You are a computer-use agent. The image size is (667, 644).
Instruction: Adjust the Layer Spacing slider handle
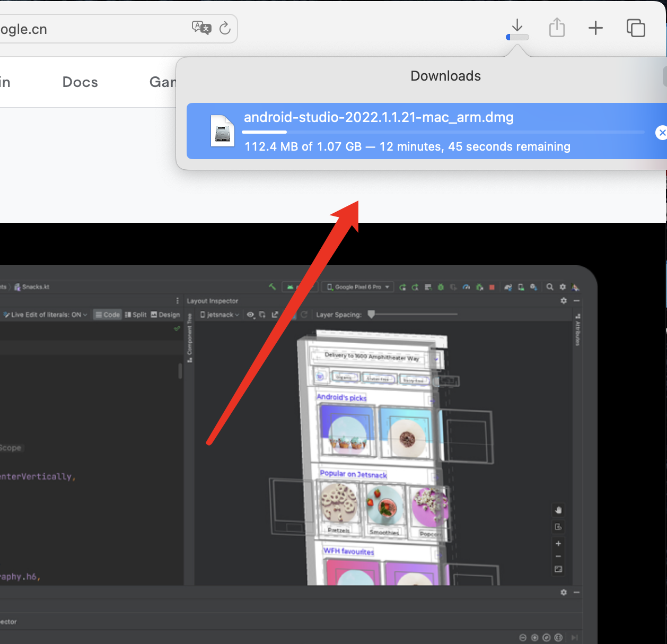371,314
